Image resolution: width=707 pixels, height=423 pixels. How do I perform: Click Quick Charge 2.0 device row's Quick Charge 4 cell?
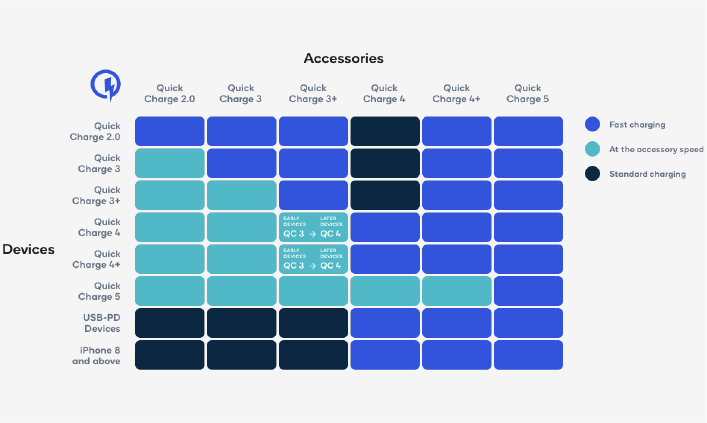pyautogui.click(x=385, y=131)
